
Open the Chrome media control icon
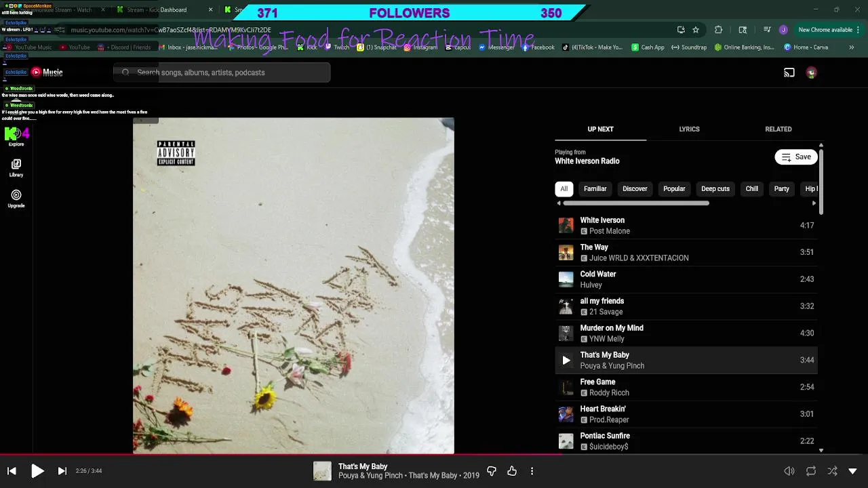(767, 30)
